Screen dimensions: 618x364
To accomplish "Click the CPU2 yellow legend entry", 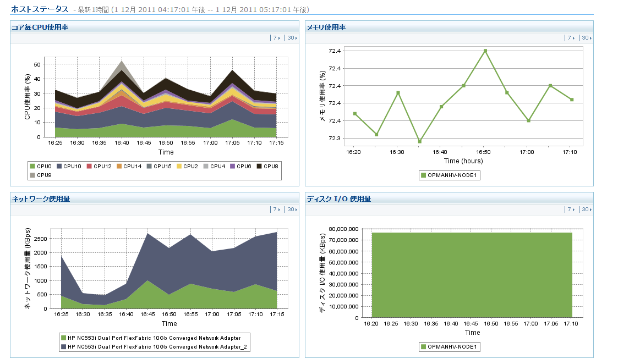I will 188,166.
